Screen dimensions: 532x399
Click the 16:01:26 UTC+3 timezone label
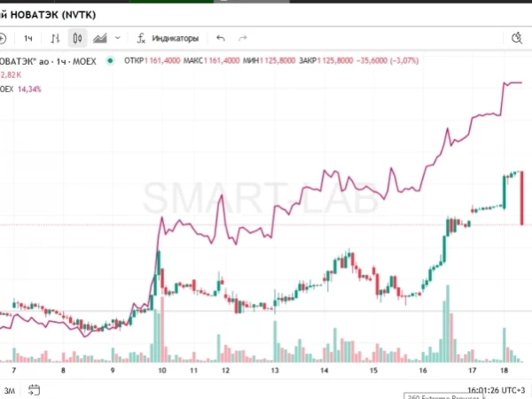click(x=496, y=390)
